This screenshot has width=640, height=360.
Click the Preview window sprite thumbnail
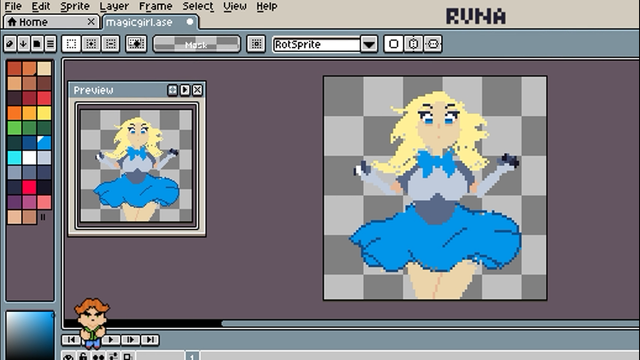pos(136,165)
